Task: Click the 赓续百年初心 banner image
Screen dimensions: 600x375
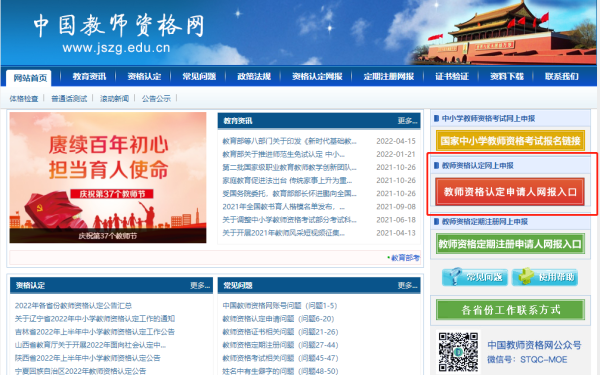Action: click(x=108, y=177)
